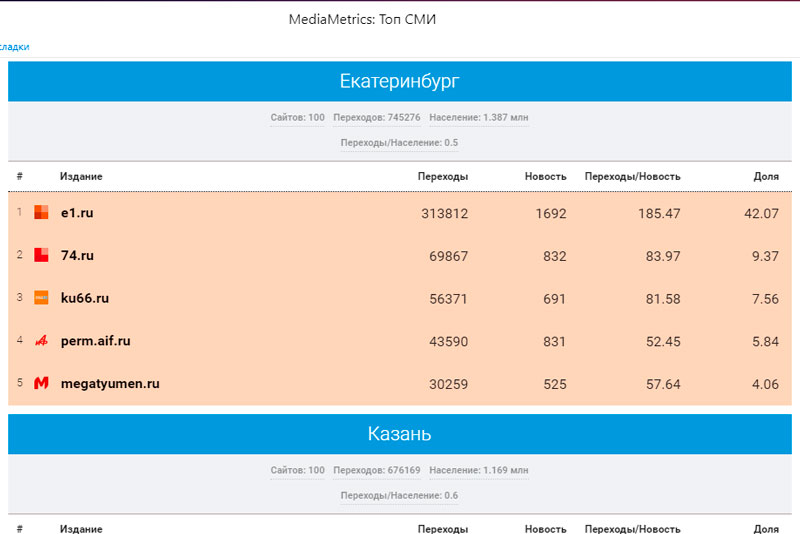Viewport: 800px width, 534px height.
Task: Click the perm.aif.ru logo icon
Action: [x=41, y=341]
